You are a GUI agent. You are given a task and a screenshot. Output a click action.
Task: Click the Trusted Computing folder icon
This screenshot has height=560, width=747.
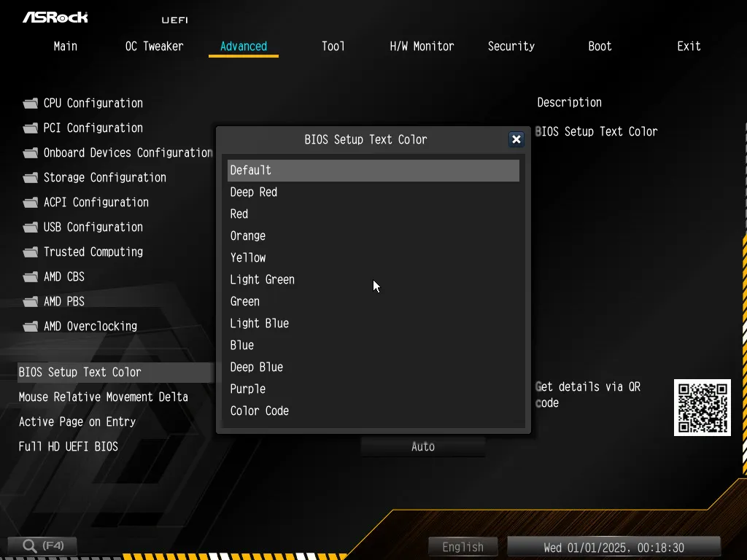point(30,252)
